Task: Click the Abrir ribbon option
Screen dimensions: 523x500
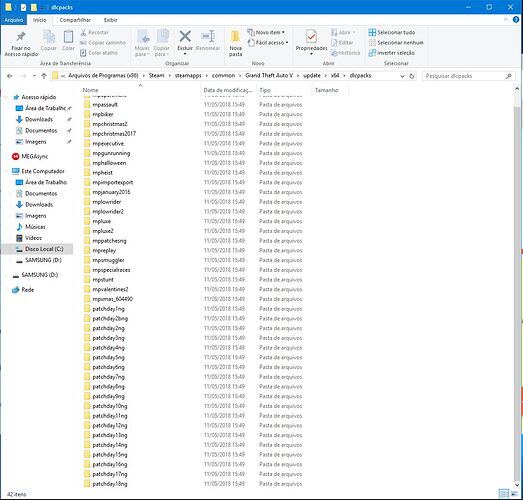Action: pyautogui.click(x=343, y=32)
